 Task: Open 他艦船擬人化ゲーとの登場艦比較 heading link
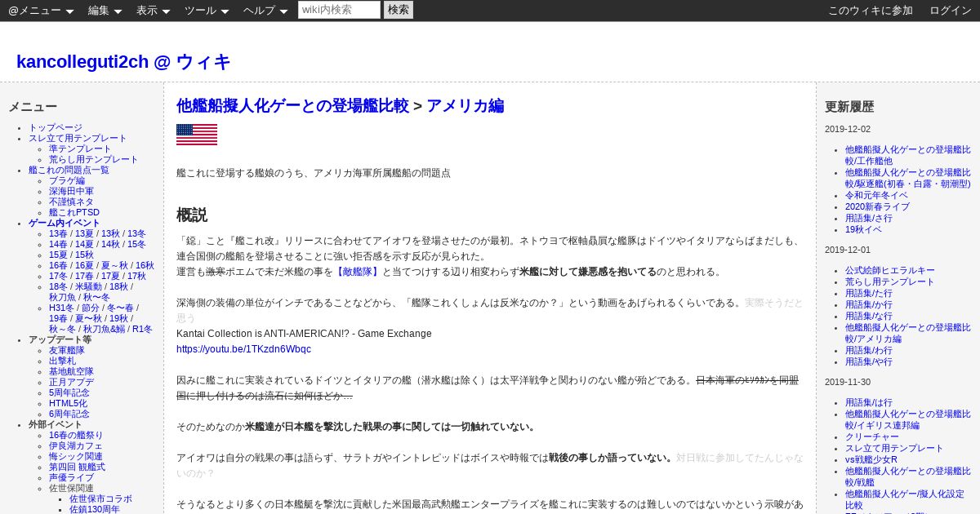pos(292,106)
